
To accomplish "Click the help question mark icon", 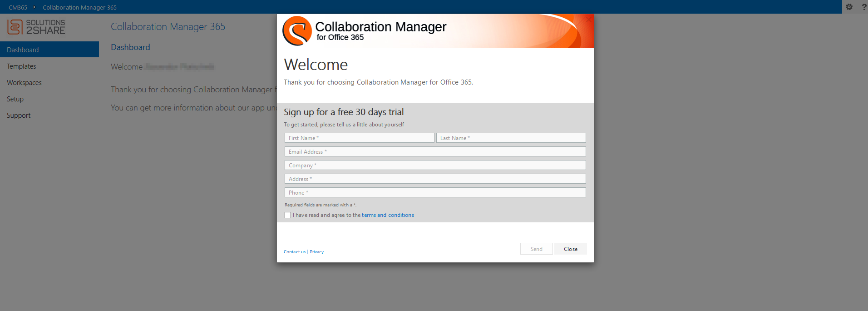I will tap(864, 7).
